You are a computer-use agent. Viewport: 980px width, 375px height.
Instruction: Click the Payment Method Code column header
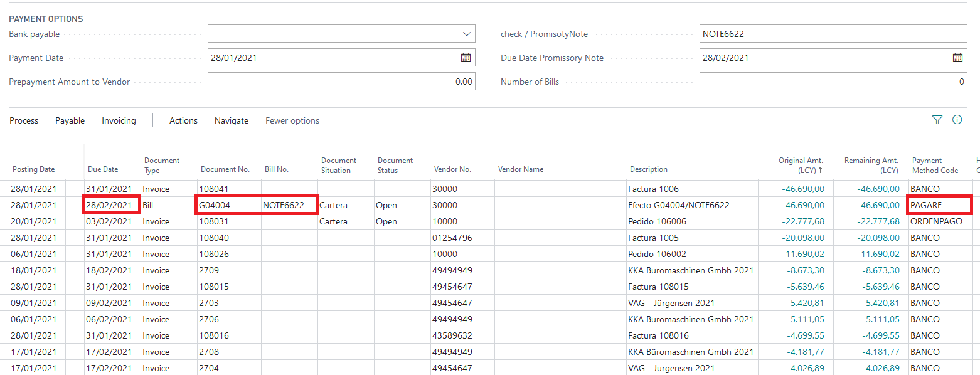(x=936, y=165)
